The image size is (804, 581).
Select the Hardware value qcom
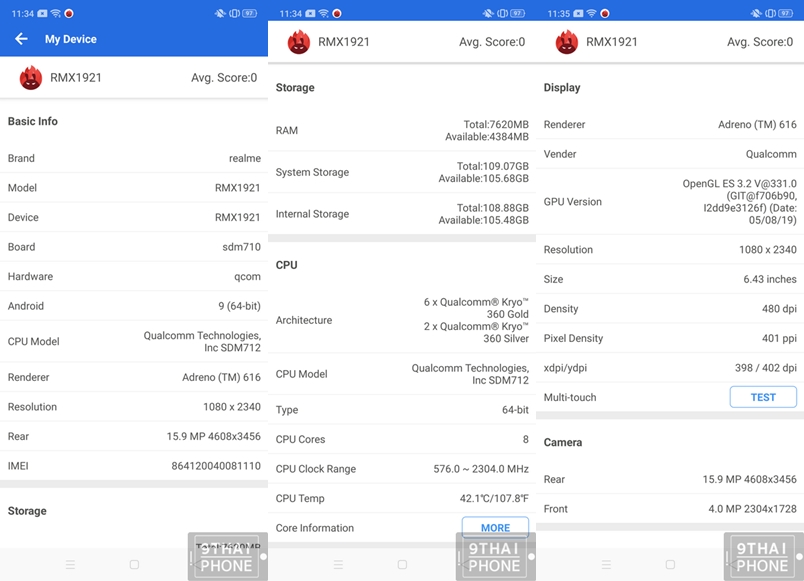(x=247, y=276)
